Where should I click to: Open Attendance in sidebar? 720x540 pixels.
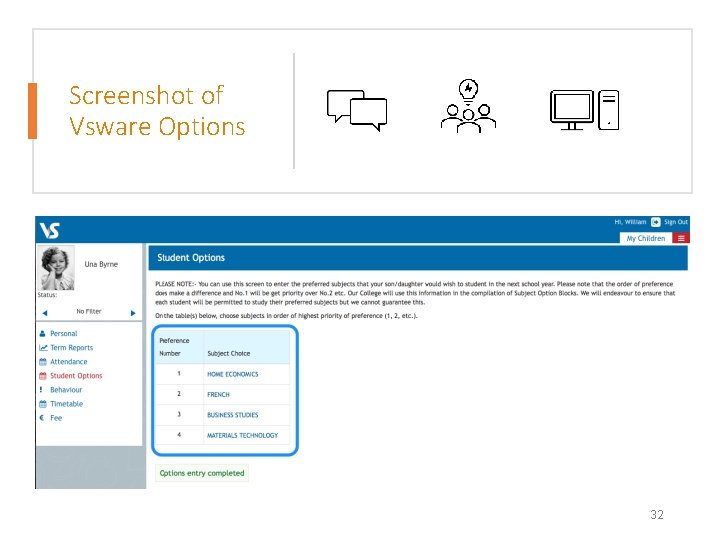[68, 362]
